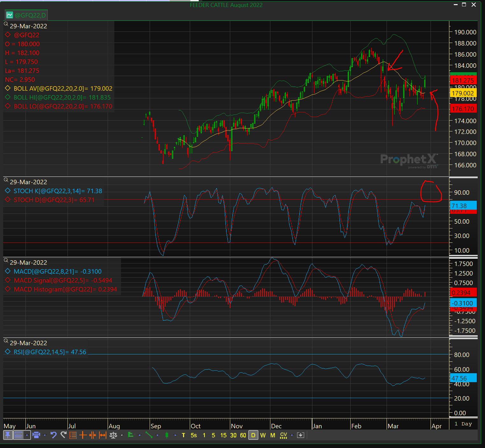The image size is (485, 448).
Task: Select the 60 minute interval
Action: click(243, 435)
